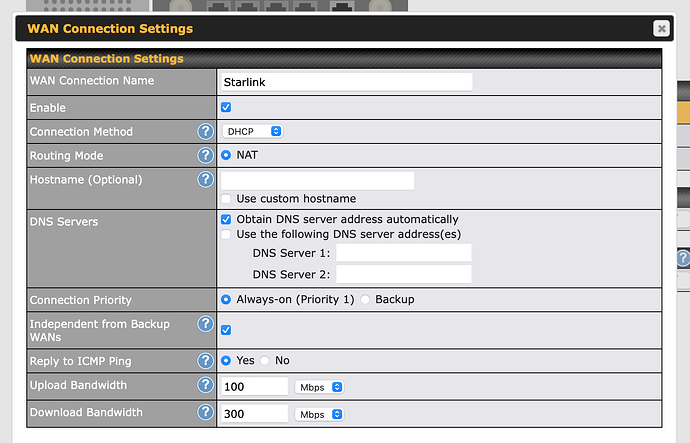Screen dimensions: 690x443
Task: Click the DNS Server 1 input field
Action: point(403,253)
